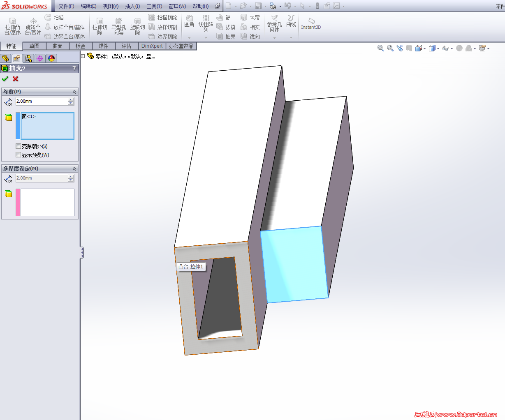
Task: Select the highlighted cyan face on model
Action: point(294,264)
